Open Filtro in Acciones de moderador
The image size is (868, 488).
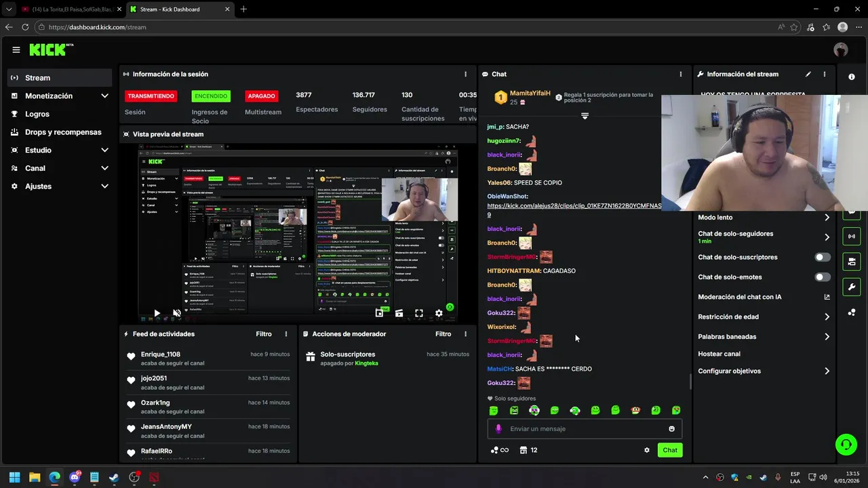coord(443,334)
